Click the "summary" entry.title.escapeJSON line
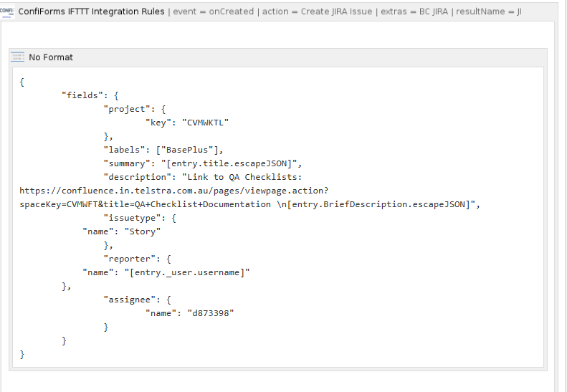Image resolution: width=567 pixels, height=392 pixels. [202, 163]
